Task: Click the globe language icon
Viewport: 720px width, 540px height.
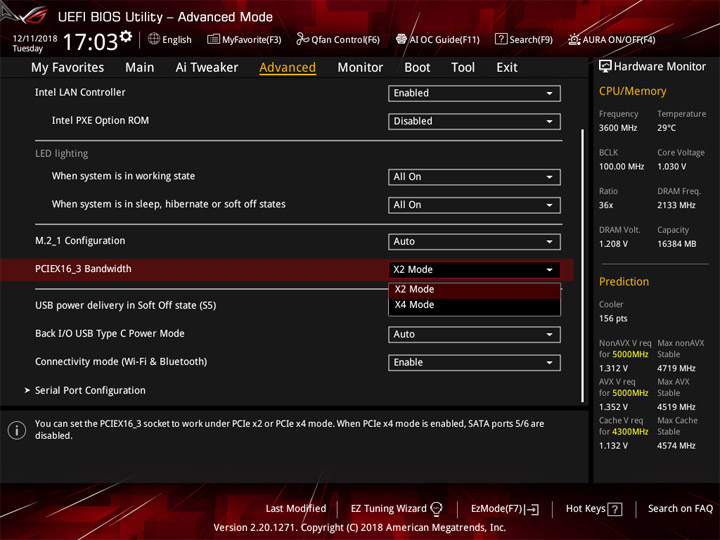Action: (x=154, y=39)
